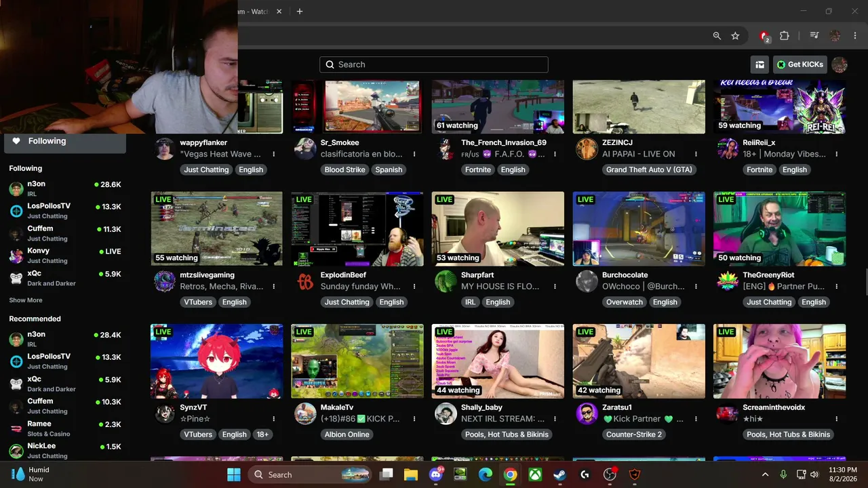Select the Following sidebar item
This screenshot has height=488, width=868.
(65, 142)
